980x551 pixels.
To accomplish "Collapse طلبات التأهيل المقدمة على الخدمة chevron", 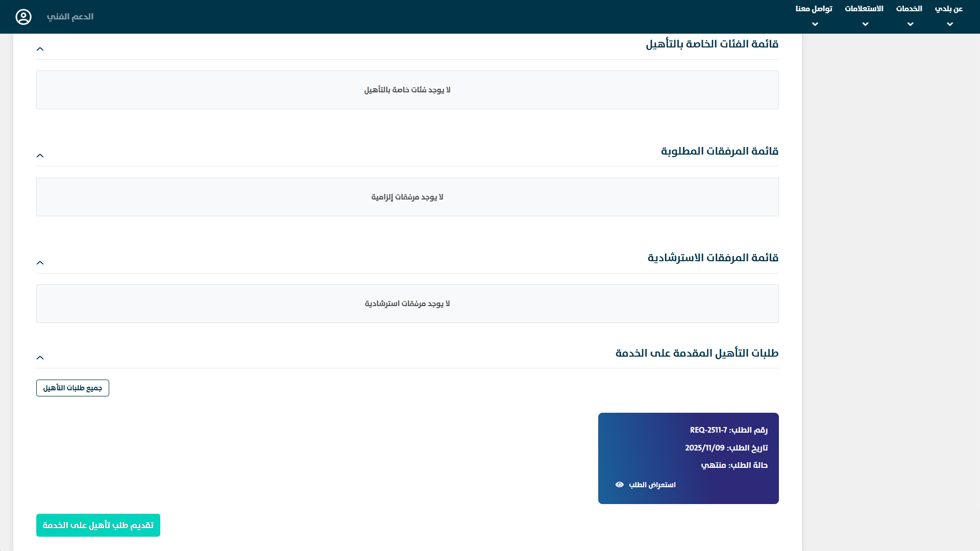I will (40, 358).
